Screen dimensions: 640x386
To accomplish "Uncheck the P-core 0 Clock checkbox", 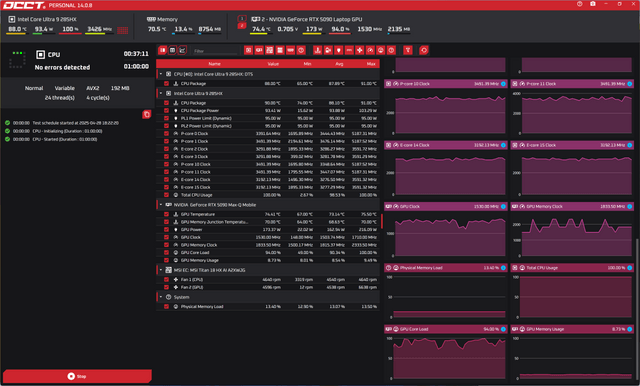I will (x=167, y=133).
